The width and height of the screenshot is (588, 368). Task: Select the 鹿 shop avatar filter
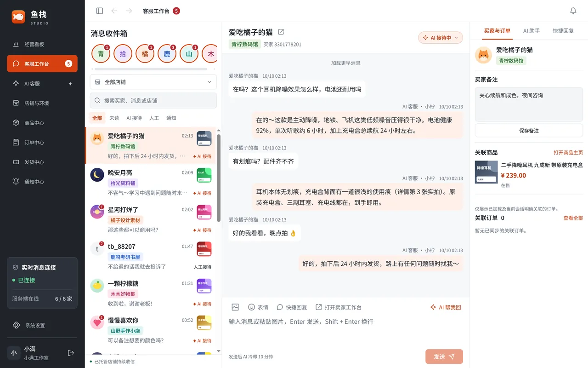(x=167, y=54)
